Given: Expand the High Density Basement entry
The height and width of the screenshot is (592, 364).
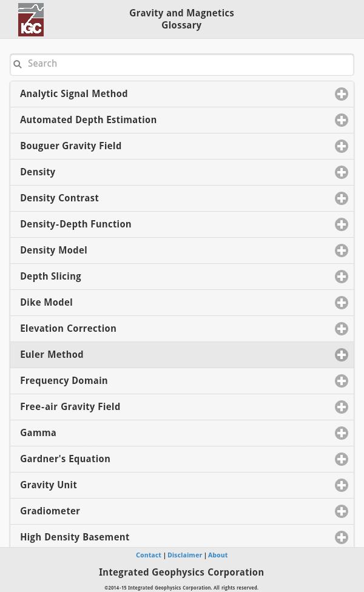Looking at the screenshot, I should click(x=342, y=537).
